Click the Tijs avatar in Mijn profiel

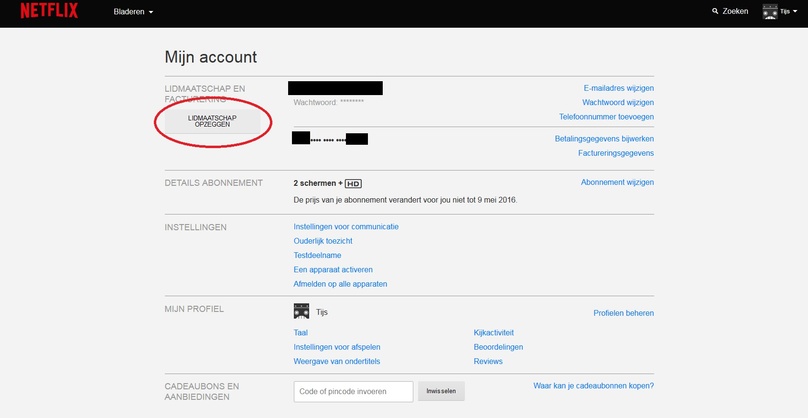point(301,311)
